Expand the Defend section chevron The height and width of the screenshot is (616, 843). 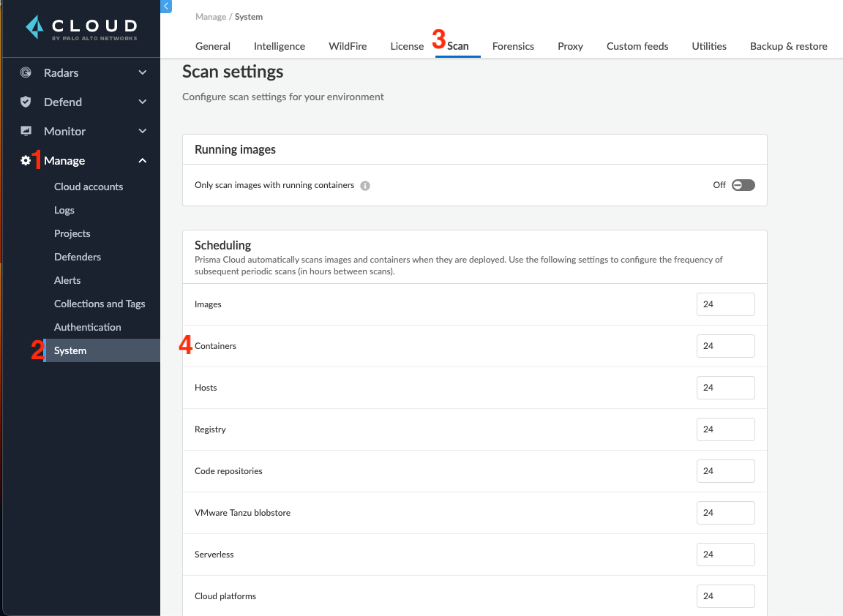click(x=143, y=102)
